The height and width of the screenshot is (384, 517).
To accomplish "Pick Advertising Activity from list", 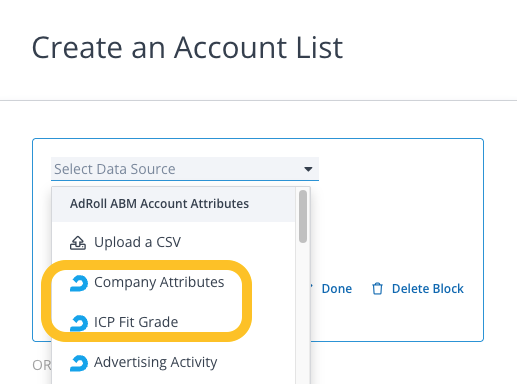I will 173,362.
